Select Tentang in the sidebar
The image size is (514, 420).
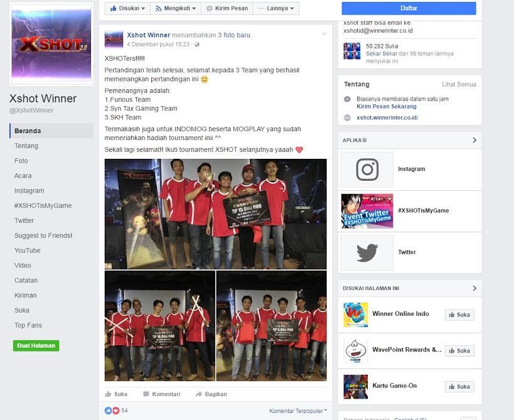(26, 146)
